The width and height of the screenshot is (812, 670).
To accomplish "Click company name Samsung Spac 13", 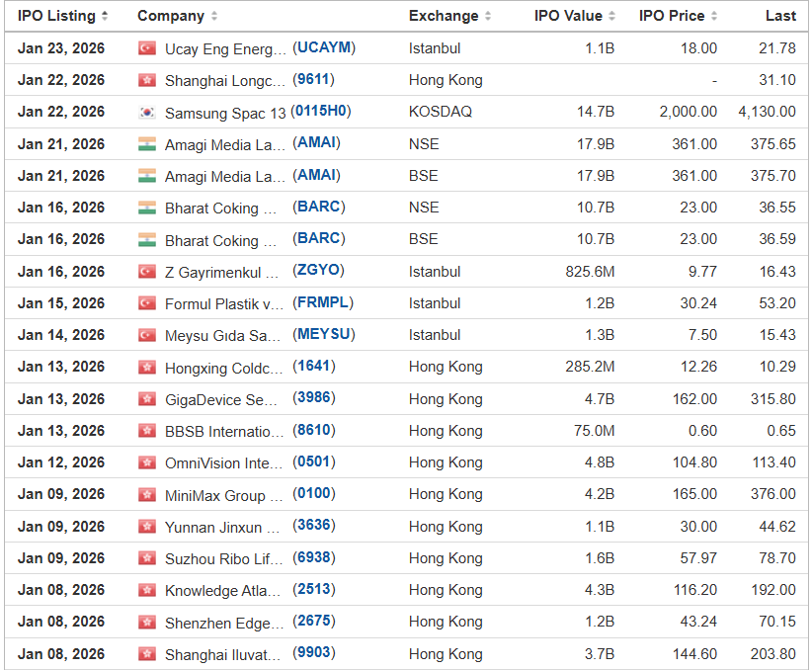I will [225, 113].
